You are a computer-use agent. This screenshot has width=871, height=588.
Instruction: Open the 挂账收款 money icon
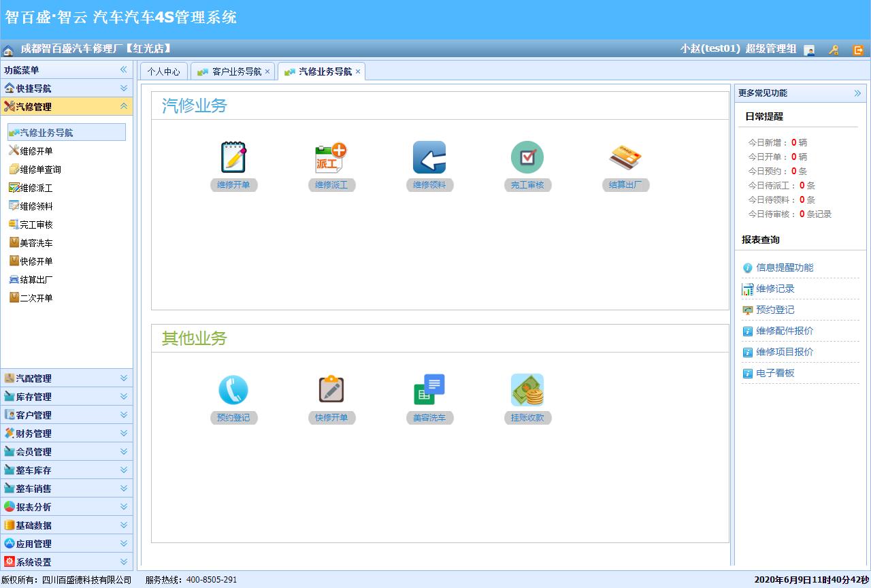point(527,390)
